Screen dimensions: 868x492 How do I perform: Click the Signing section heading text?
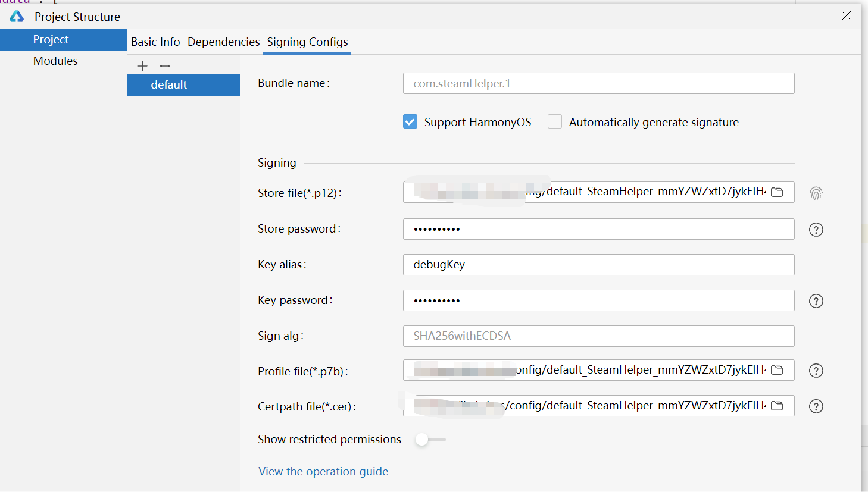tap(277, 163)
